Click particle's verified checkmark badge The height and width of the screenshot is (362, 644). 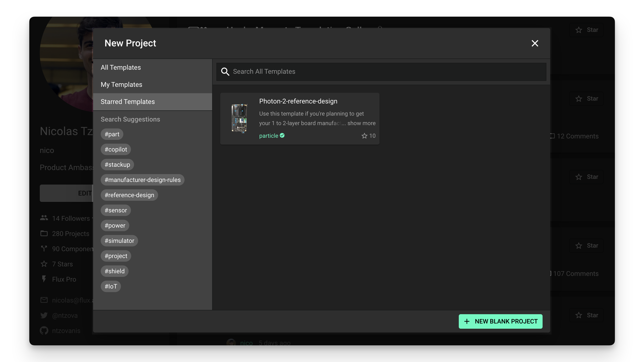(282, 135)
